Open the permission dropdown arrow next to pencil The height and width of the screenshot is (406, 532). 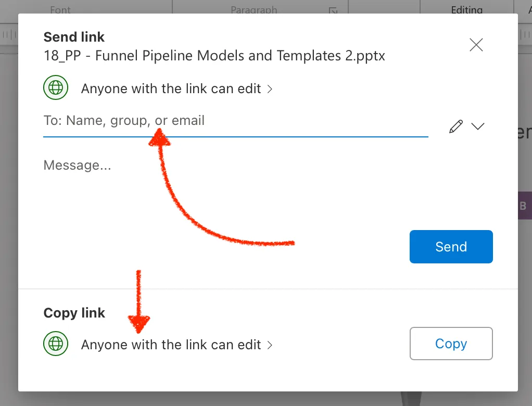pyautogui.click(x=478, y=126)
